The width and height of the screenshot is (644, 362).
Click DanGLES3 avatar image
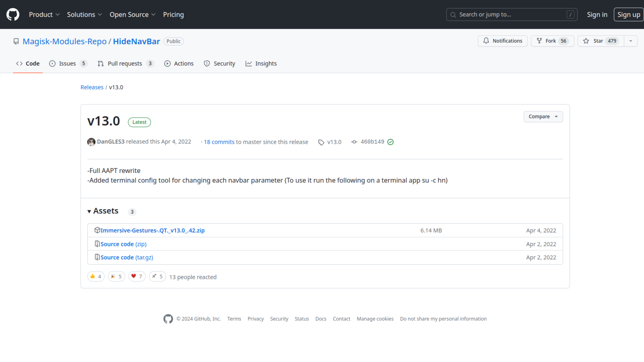point(91,142)
